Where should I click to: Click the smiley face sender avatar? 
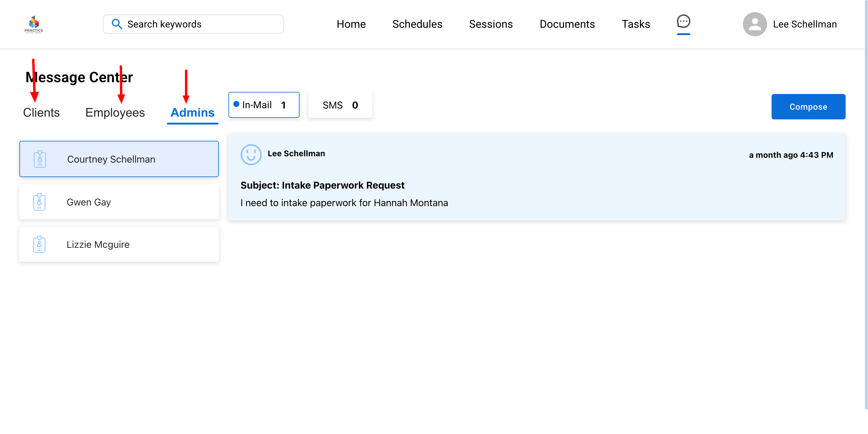pos(251,155)
